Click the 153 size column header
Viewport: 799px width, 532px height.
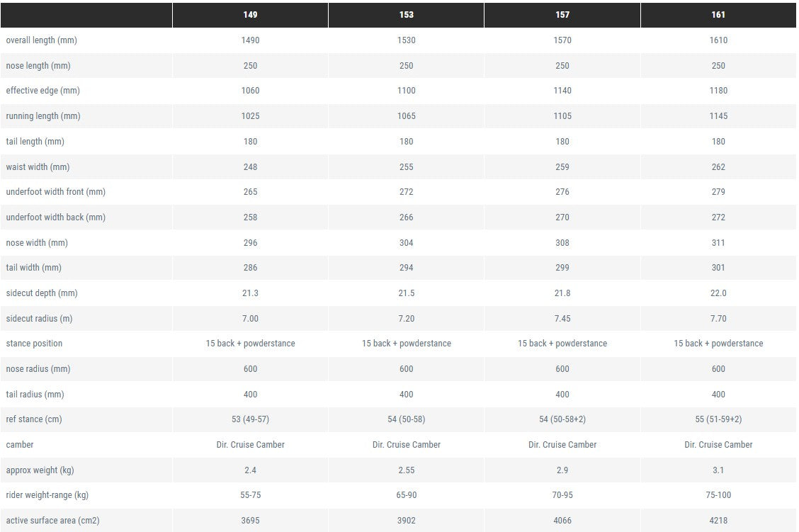(406, 15)
